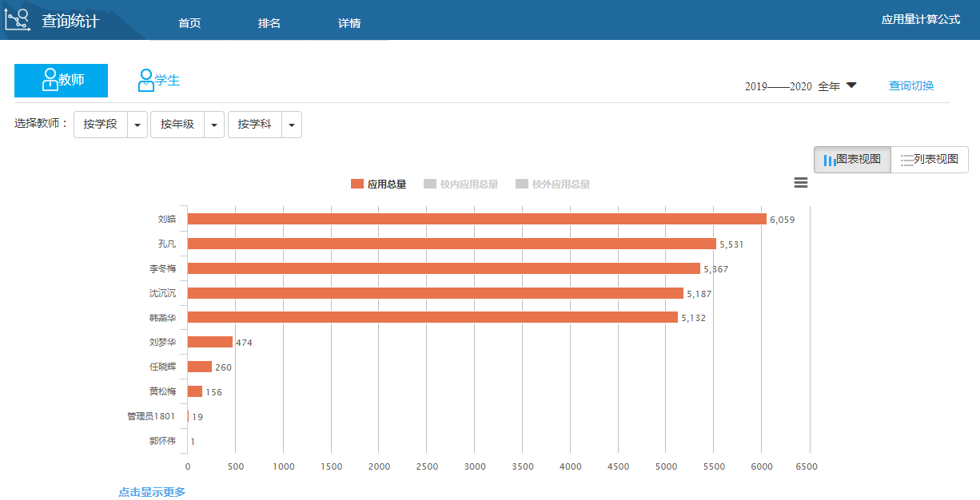Click the student person icon
980x500 pixels.
145,80
